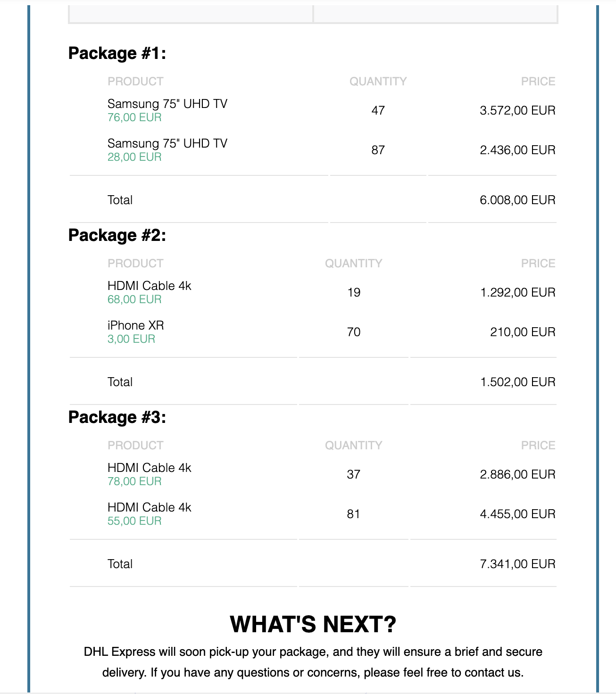Viewport: 616px width, 694px height.
Task: Click the green 78,00 EUR unit price
Action: [134, 481]
